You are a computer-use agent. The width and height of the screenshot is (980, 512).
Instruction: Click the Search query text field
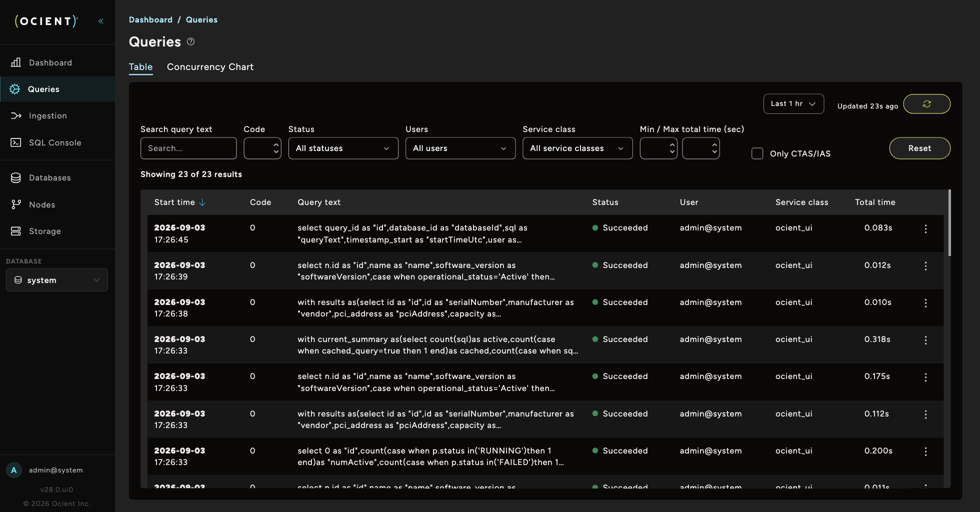tap(188, 148)
